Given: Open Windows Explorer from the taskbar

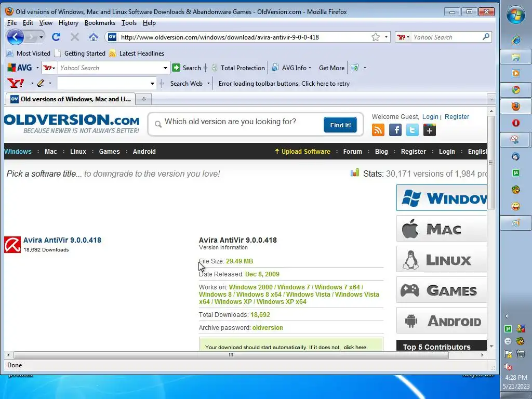Looking at the screenshot, I should coord(516,57).
